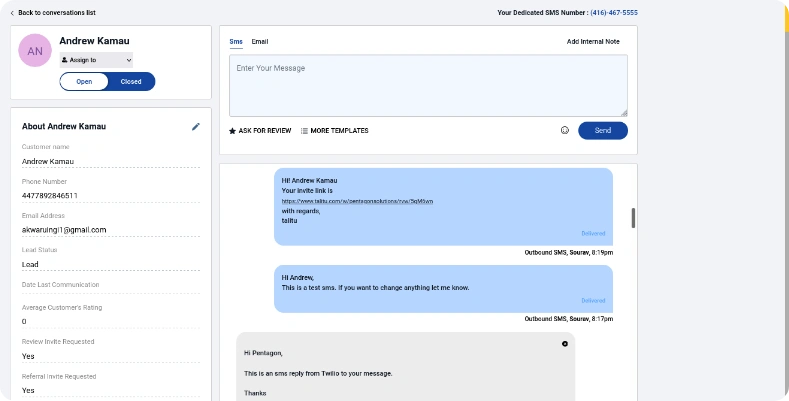Click the AN avatar circle
Viewport: 789px width, 401px height.
36,50
